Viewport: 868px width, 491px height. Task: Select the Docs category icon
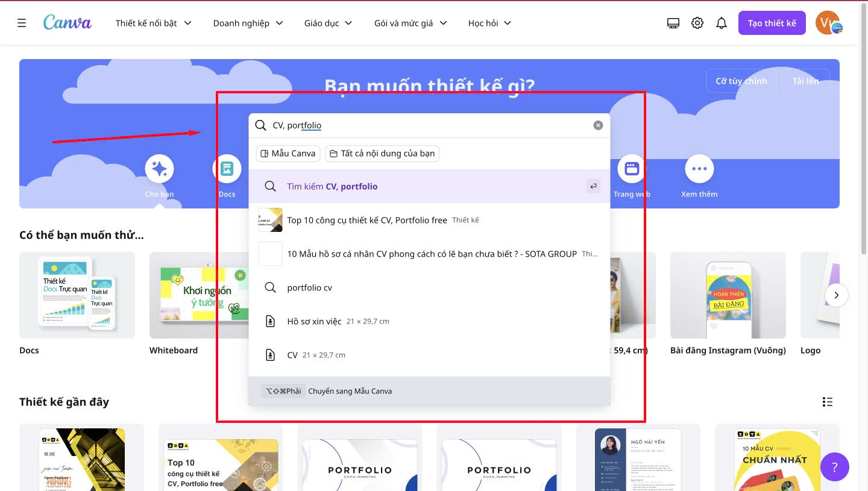[x=227, y=169]
